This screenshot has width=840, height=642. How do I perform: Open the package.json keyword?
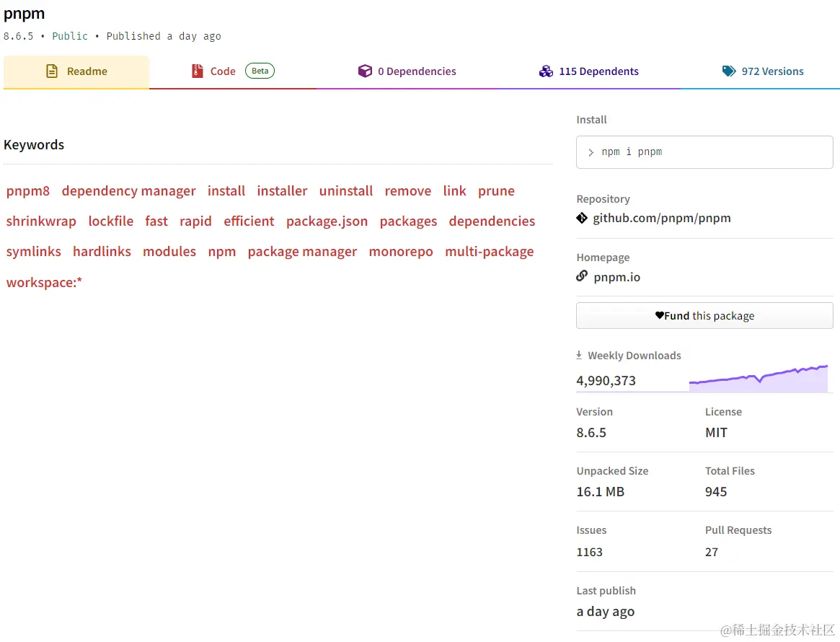click(327, 221)
